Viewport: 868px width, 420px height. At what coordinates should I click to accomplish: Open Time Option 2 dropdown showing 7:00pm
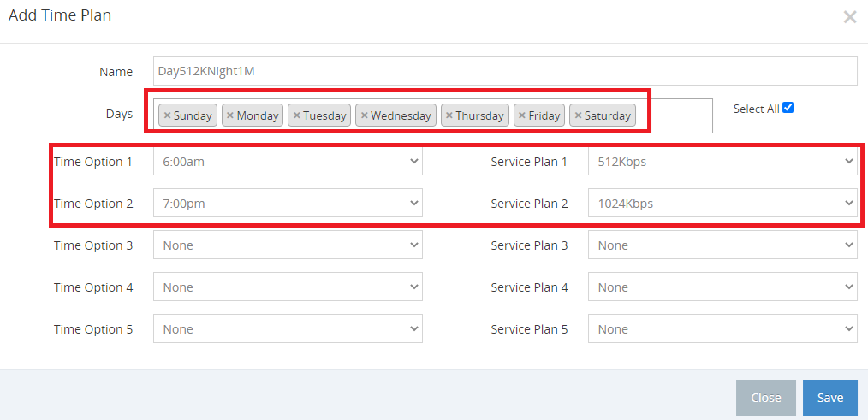288,203
